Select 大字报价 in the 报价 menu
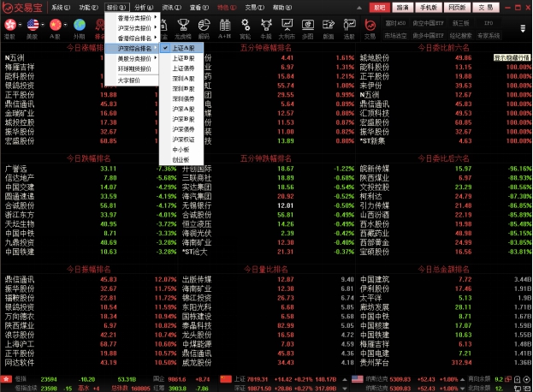The width and height of the screenshot is (533, 392). (130, 80)
